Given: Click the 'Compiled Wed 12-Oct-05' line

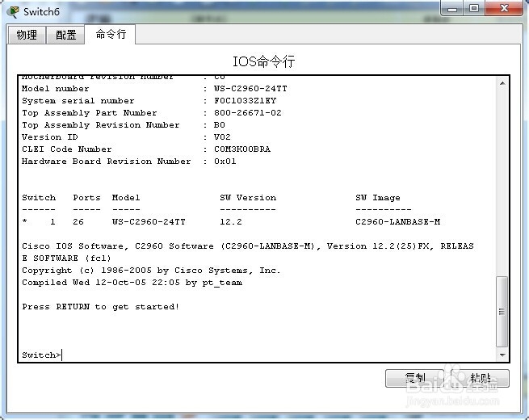Looking at the screenshot, I should coord(132,283).
